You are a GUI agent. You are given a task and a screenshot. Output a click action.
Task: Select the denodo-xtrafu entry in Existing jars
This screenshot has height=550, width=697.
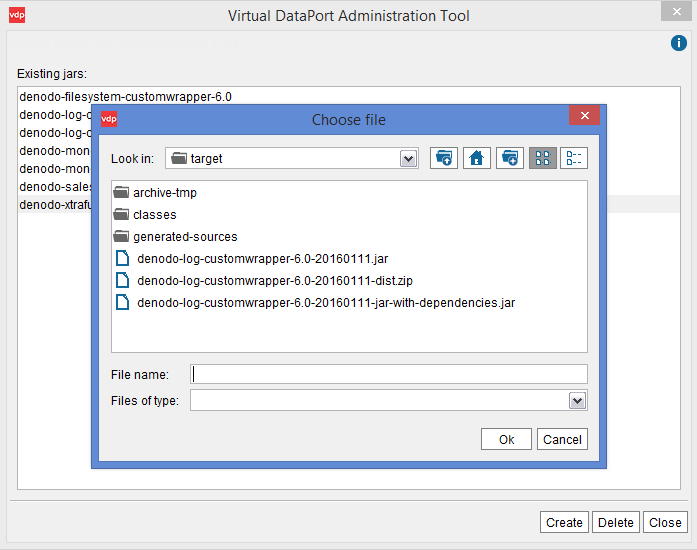tap(55, 205)
